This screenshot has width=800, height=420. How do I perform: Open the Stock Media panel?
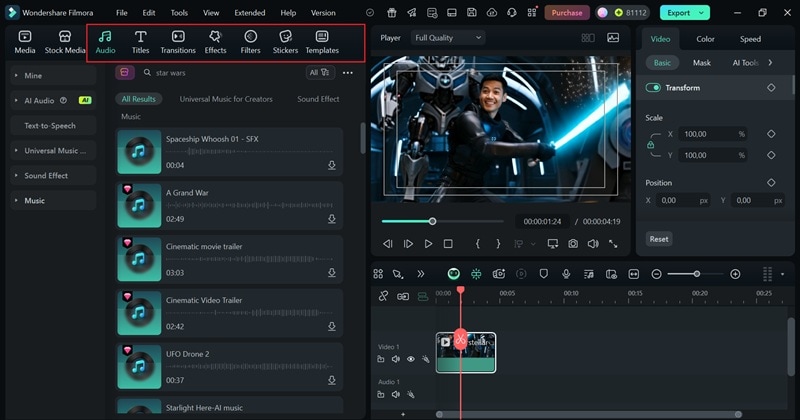[x=65, y=42]
